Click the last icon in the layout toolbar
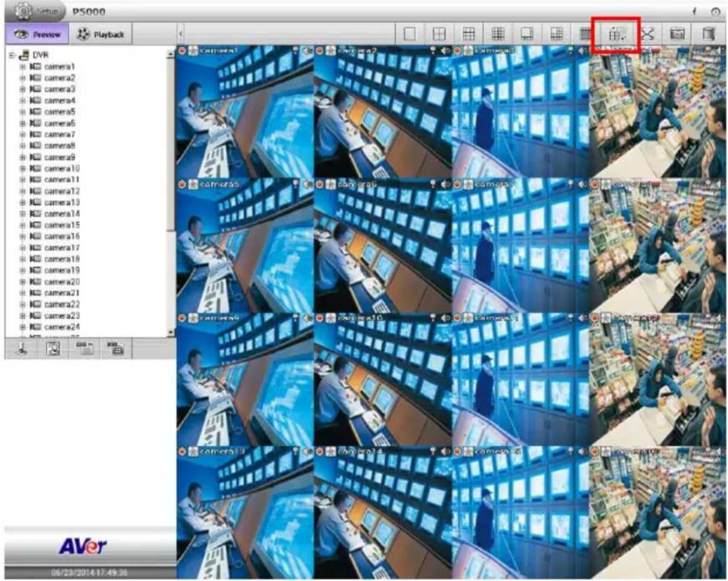728x581 pixels. point(708,34)
